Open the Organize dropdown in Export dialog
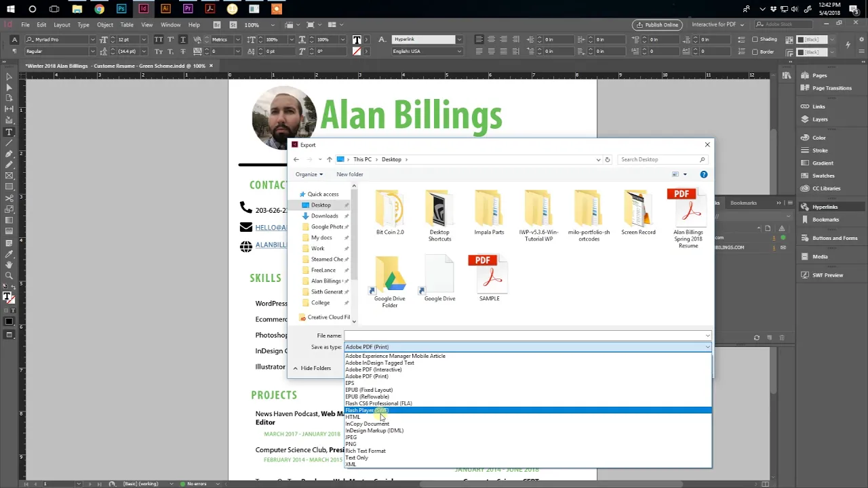 click(309, 174)
